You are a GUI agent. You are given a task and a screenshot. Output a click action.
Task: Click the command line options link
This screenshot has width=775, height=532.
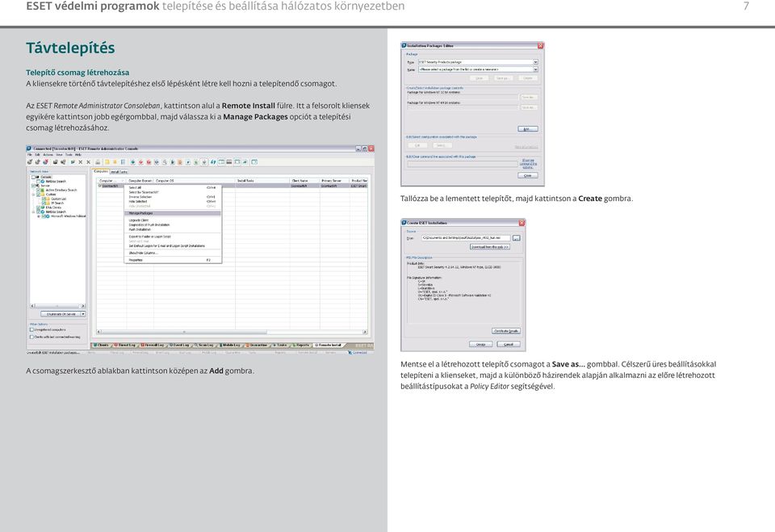point(528,164)
